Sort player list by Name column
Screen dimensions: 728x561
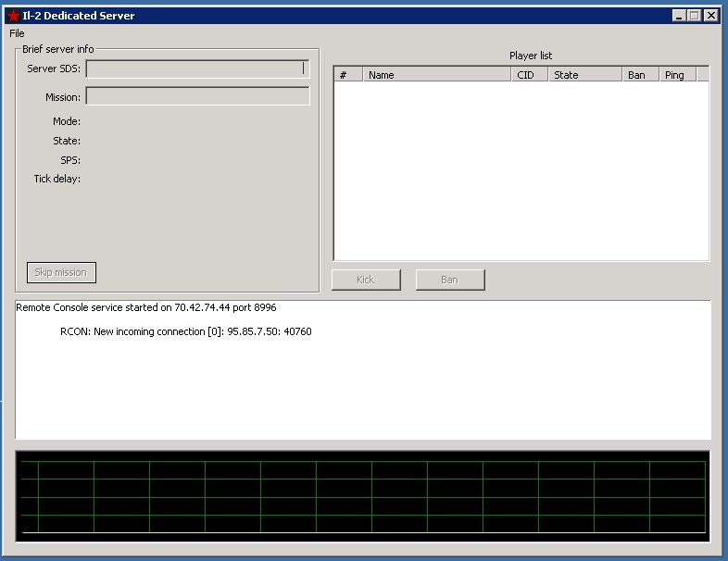click(436, 75)
